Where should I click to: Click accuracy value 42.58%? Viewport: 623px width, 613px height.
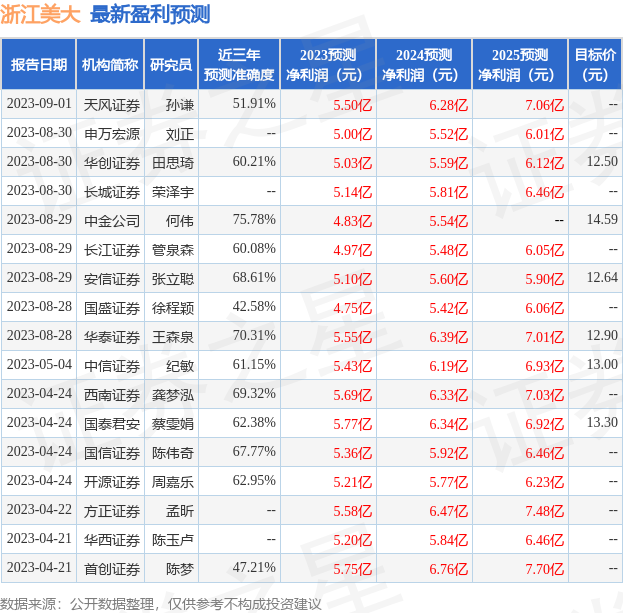pos(254,307)
